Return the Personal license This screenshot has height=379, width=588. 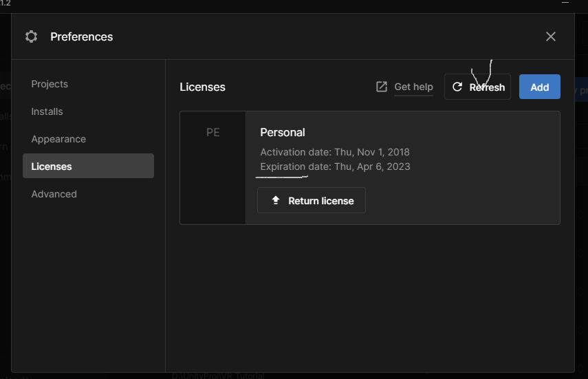(x=312, y=200)
